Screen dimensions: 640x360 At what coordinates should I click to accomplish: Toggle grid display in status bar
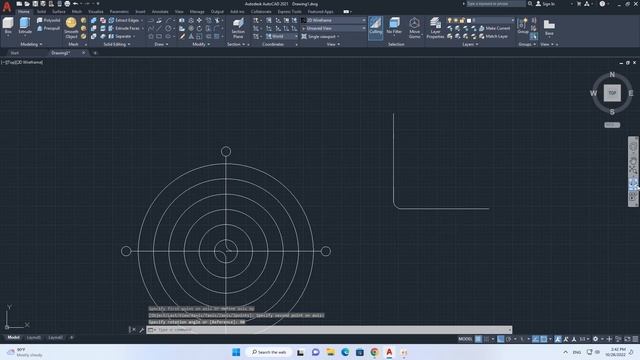[478, 339]
